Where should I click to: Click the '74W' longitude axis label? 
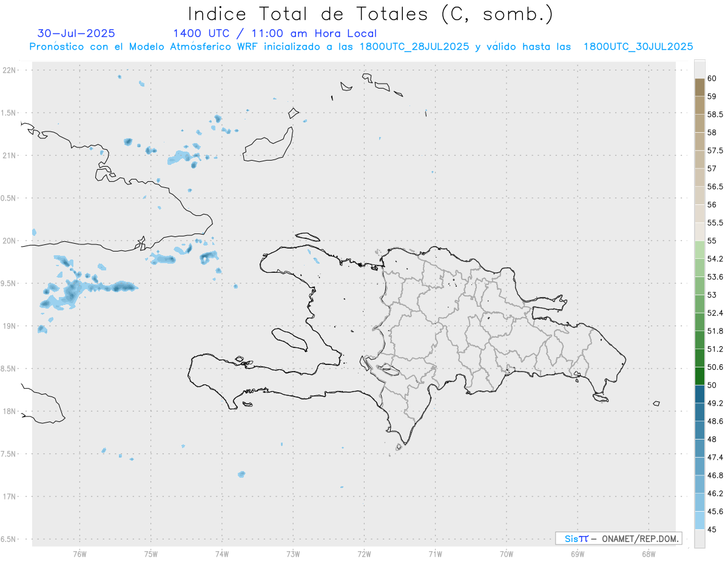coord(222,554)
